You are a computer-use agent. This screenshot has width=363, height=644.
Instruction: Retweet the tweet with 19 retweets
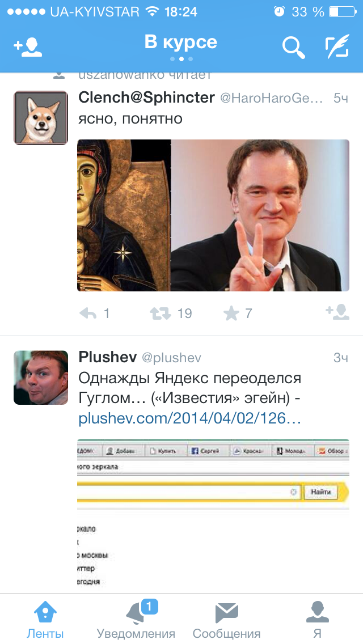[161, 314]
